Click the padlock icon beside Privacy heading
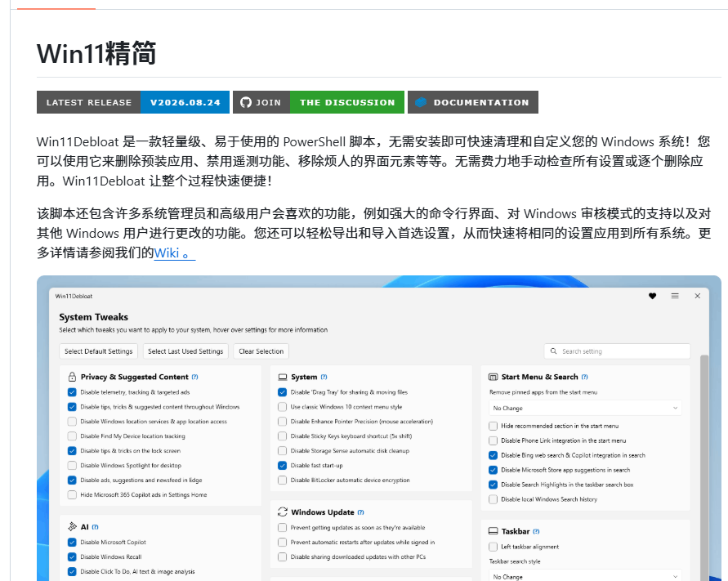Viewport: 728px width, 581px height. [72, 377]
